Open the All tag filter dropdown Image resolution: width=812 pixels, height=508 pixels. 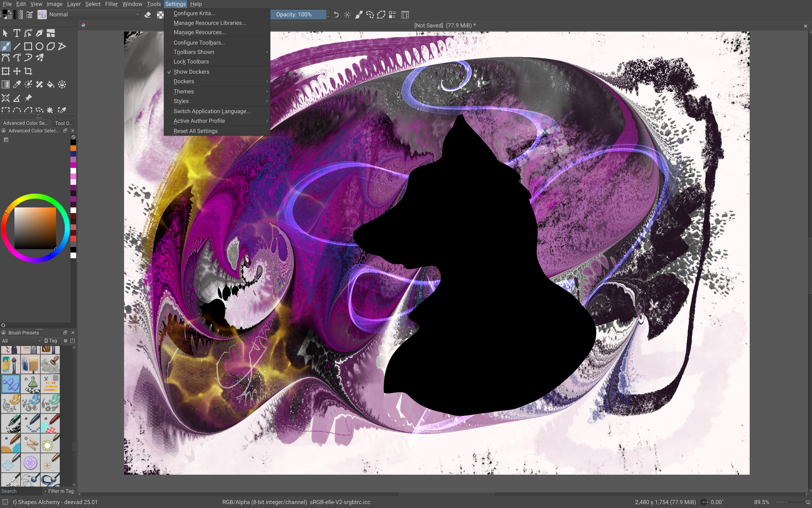tap(21, 341)
